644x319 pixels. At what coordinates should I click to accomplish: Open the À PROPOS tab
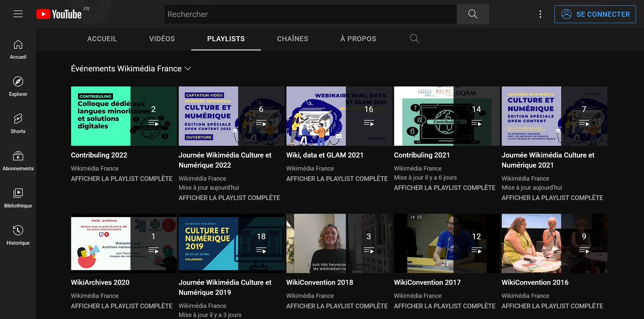click(357, 39)
